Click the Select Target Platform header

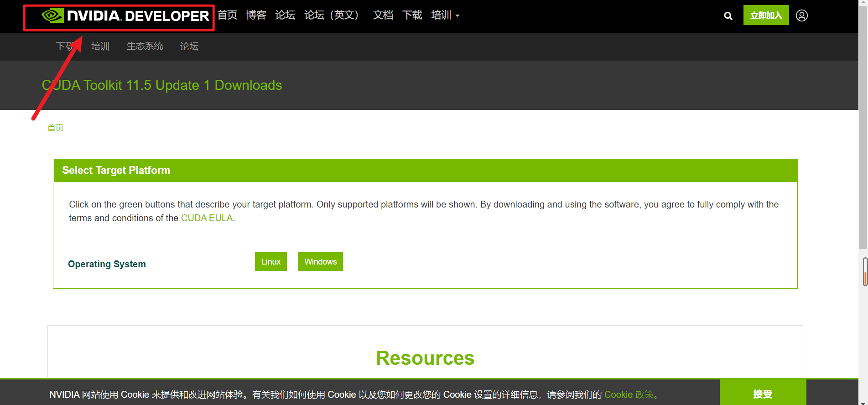coord(425,170)
